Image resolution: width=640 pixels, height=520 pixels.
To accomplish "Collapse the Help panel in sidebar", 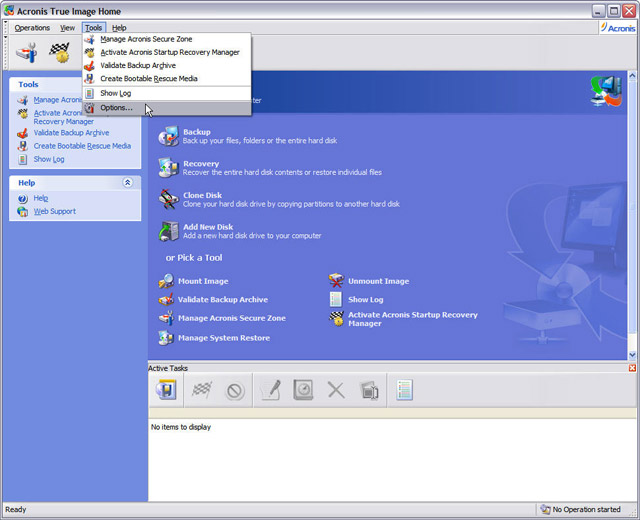I will (x=127, y=182).
